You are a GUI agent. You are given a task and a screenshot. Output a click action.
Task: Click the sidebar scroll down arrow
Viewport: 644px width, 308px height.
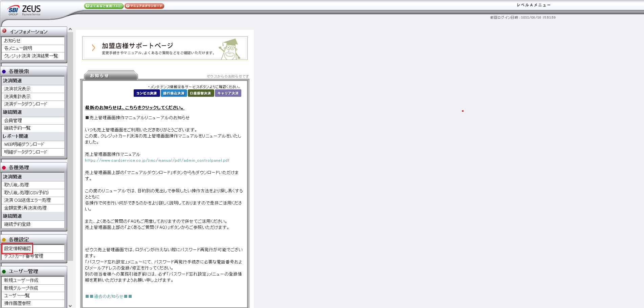pos(70,306)
